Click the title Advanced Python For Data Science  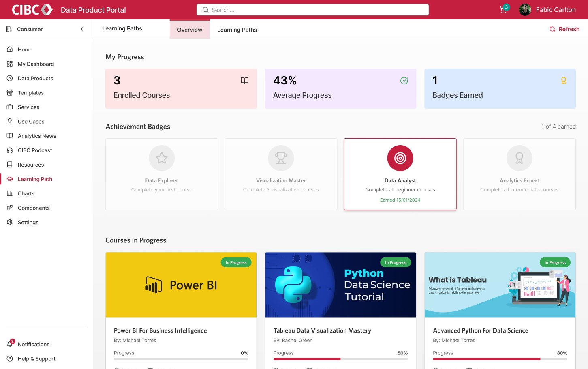pos(481,330)
